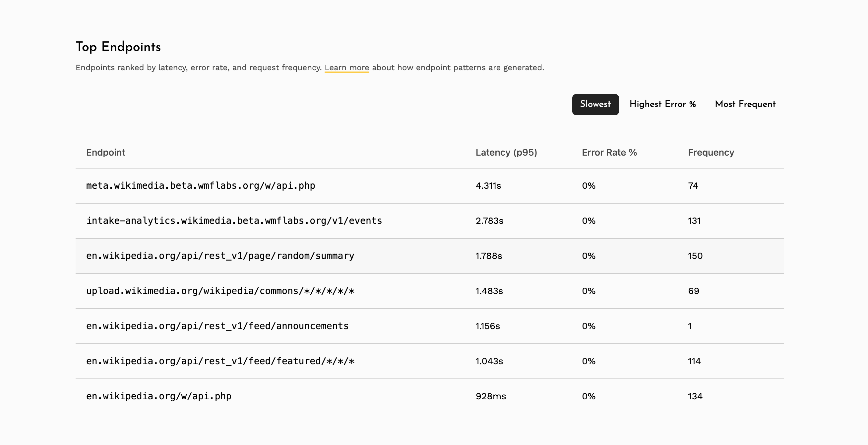Sort by the Endpoint column header

pyautogui.click(x=105, y=152)
